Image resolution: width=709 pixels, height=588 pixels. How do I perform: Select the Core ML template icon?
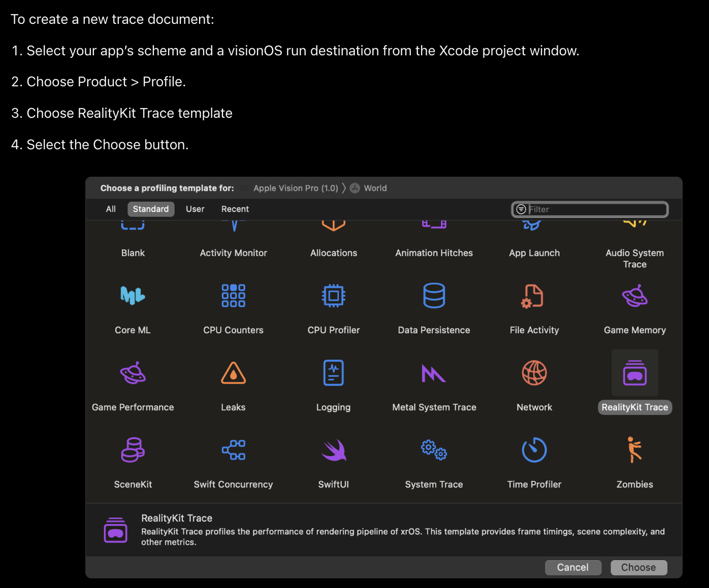pyautogui.click(x=133, y=296)
